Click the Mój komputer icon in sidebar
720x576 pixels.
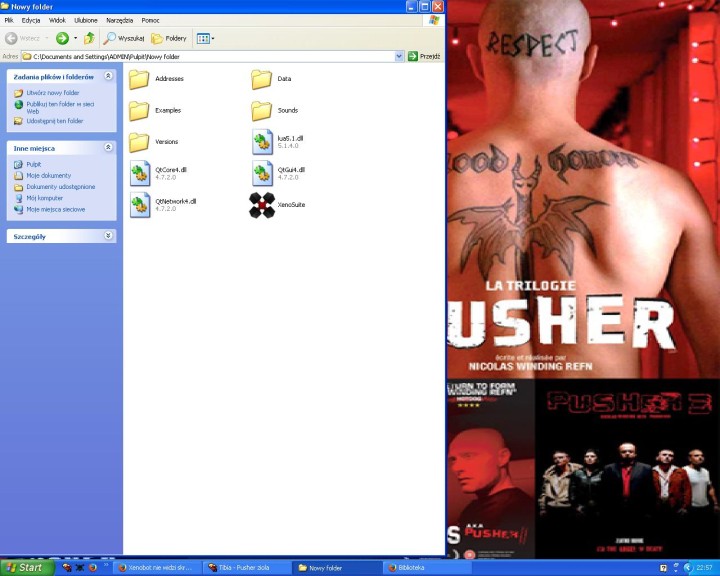tap(18, 198)
